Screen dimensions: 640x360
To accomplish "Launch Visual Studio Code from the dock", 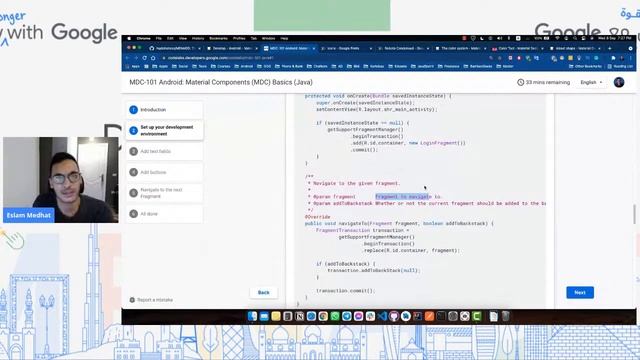I will tap(382, 316).
